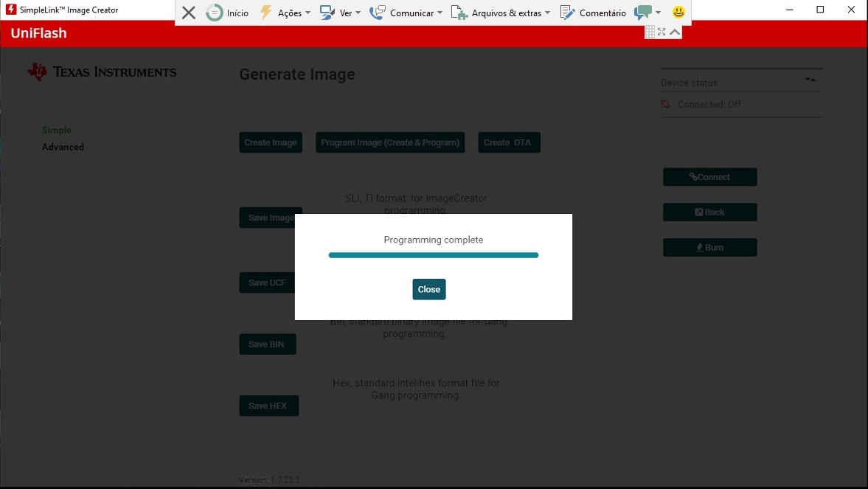Click the Save Image button
This screenshot has height=489, width=868.
pyautogui.click(x=270, y=218)
